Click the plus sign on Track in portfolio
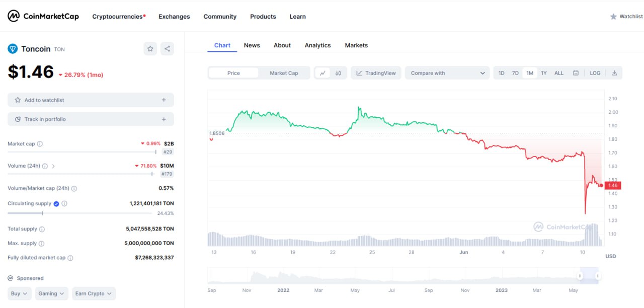 point(164,119)
